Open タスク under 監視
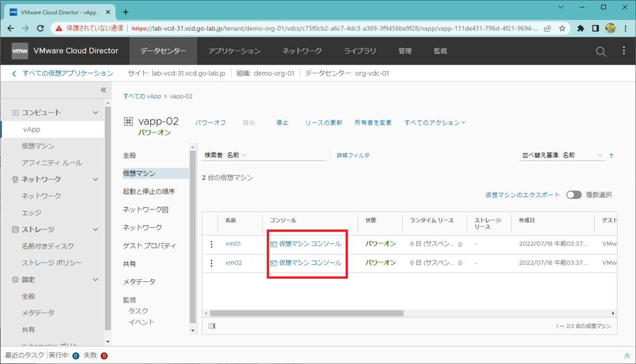This screenshot has height=364, width=636. tap(138, 311)
